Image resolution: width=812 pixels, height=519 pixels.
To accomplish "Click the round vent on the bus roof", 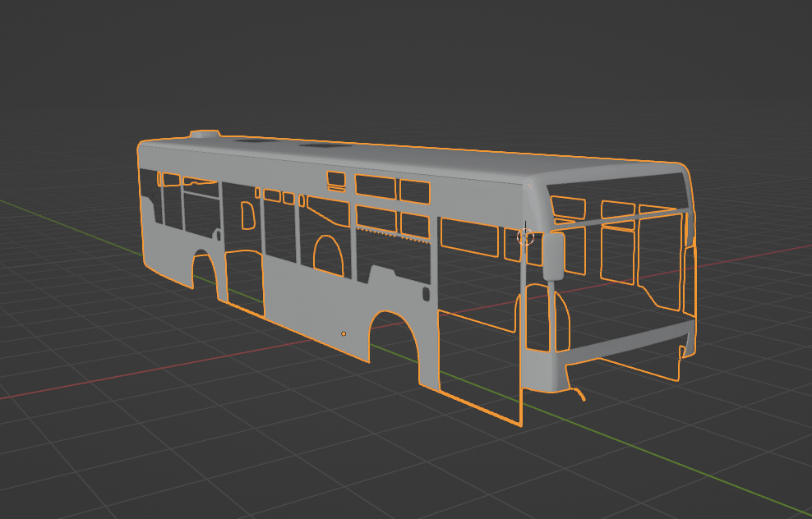I will click(x=205, y=135).
